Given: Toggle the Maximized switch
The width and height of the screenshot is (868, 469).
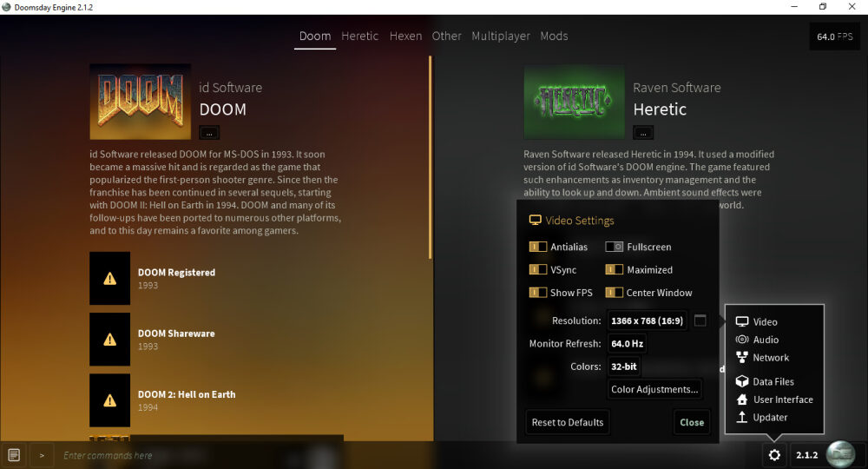Looking at the screenshot, I should coord(614,269).
